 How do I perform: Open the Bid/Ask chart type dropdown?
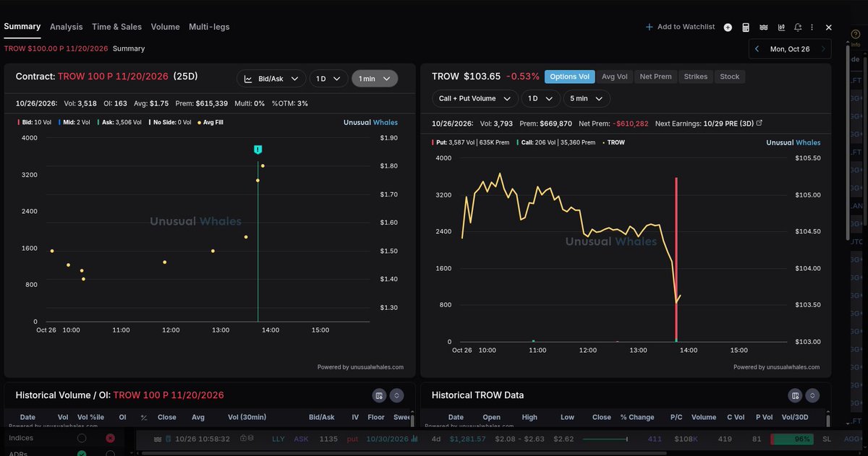pos(271,79)
